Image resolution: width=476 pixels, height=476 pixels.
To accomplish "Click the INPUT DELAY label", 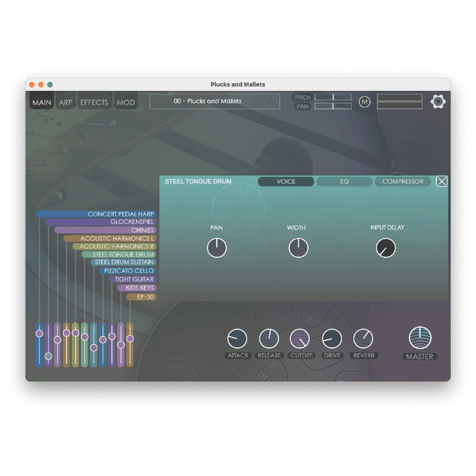I will pyautogui.click(x=387, y=228).
